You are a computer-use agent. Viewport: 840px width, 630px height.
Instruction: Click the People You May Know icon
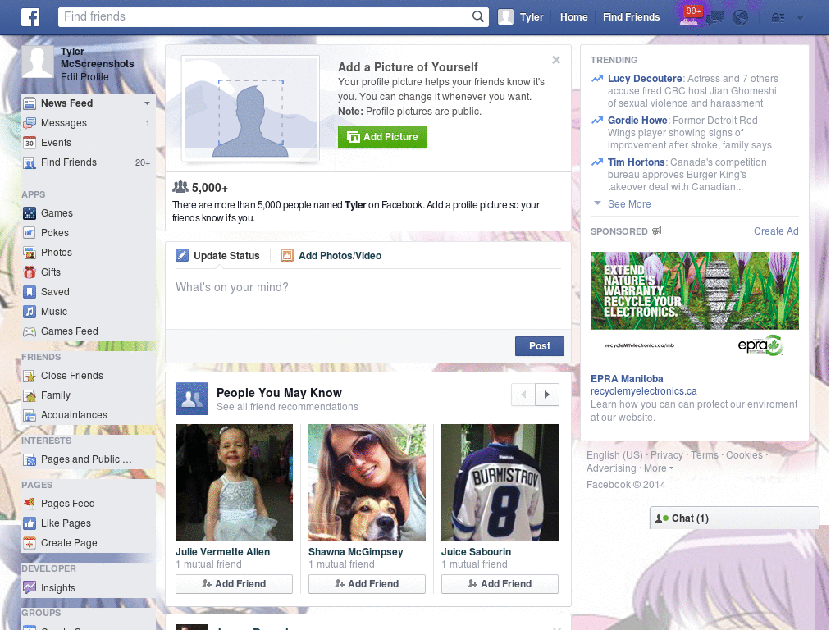tap(192, 399)
